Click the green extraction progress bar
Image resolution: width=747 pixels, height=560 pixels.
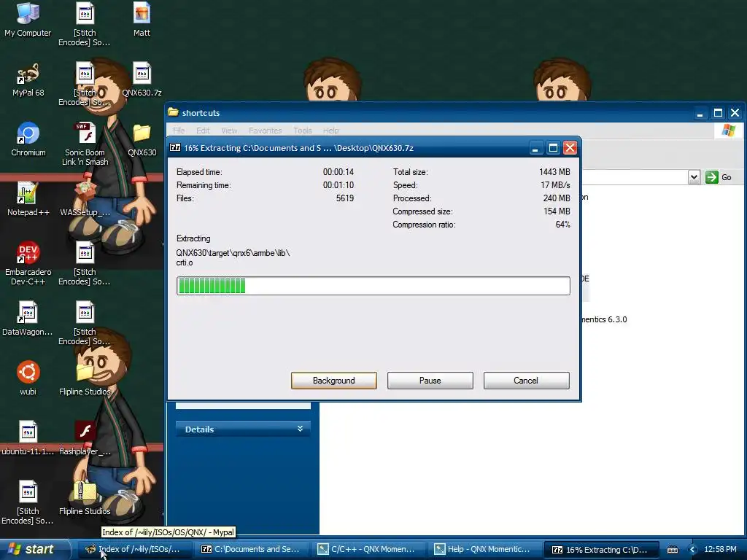[x=373, y=286]
